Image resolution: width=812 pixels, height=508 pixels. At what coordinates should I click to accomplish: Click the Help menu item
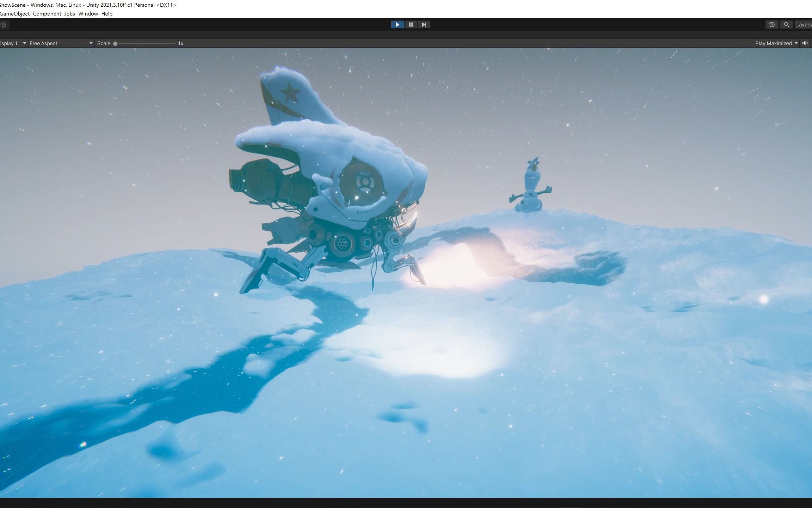[x=107, y=13]
